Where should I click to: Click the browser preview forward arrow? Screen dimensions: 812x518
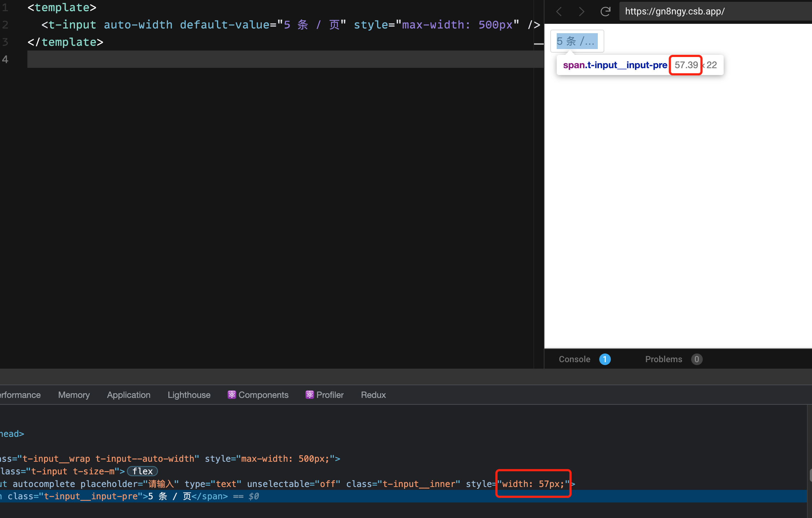click(581, 12)
